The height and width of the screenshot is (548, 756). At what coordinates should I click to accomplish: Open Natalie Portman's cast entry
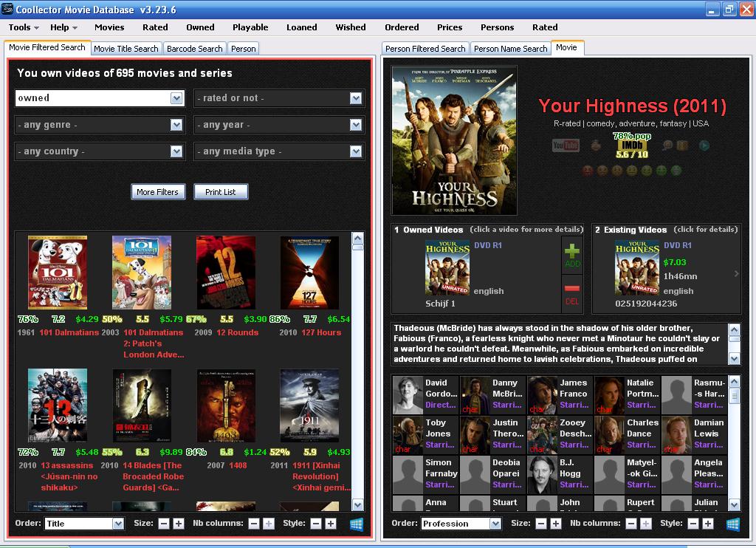[x=628, y=395]
